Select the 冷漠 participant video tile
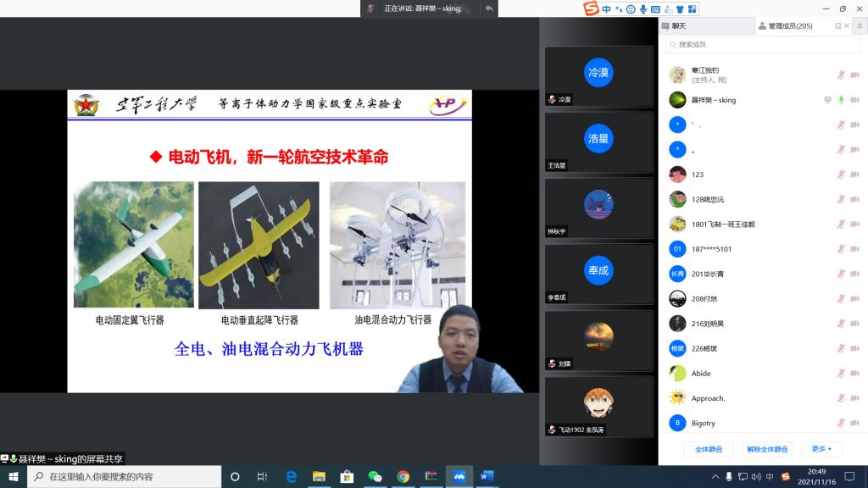This screenshot has height=488, width=868. 598,76
